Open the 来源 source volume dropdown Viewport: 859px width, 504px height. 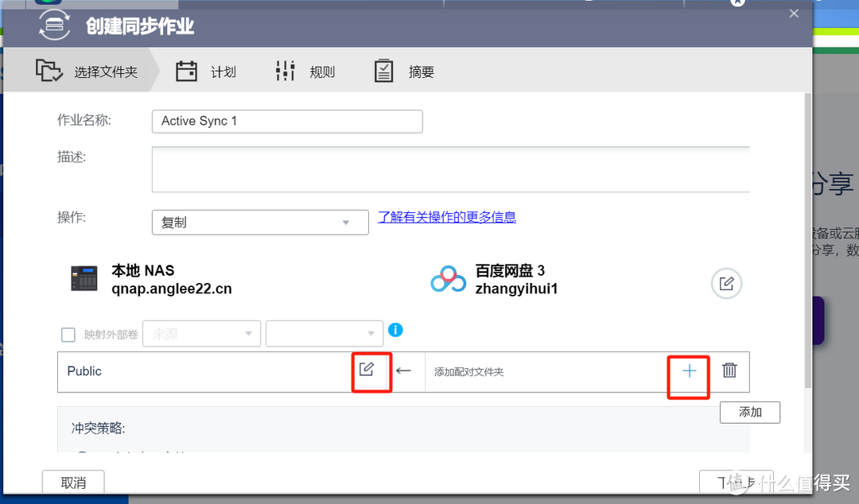click(201, 333)
